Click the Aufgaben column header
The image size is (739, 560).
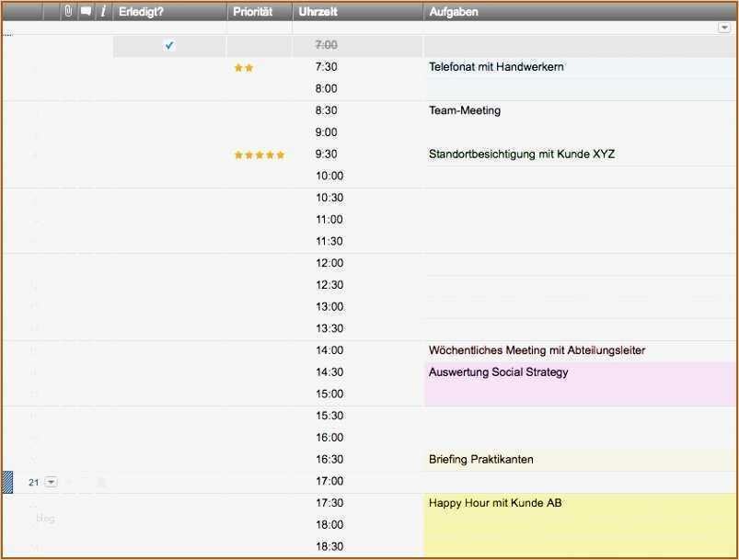pyautogui.click(x=580, y=12)
